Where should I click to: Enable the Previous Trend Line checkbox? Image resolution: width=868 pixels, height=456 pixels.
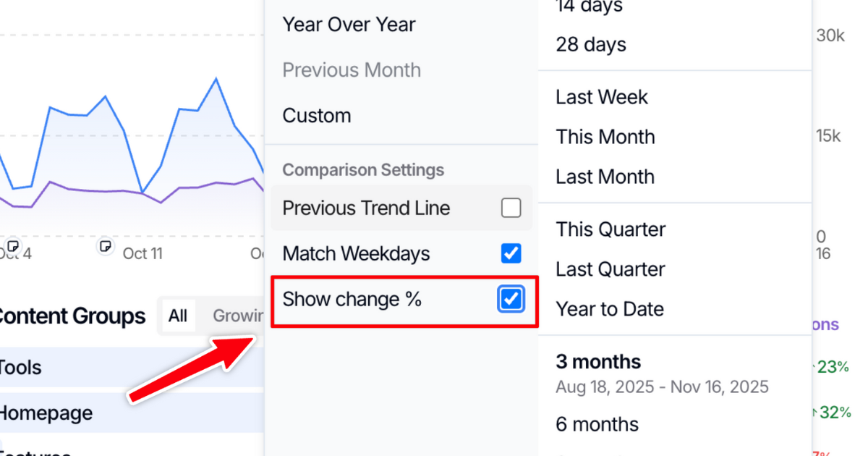click(x=511, y=208)
